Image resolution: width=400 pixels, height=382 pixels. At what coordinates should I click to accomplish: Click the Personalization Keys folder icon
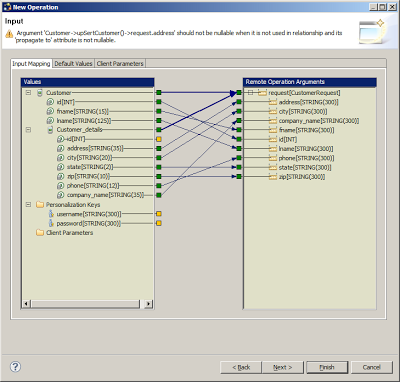point(40,204)
